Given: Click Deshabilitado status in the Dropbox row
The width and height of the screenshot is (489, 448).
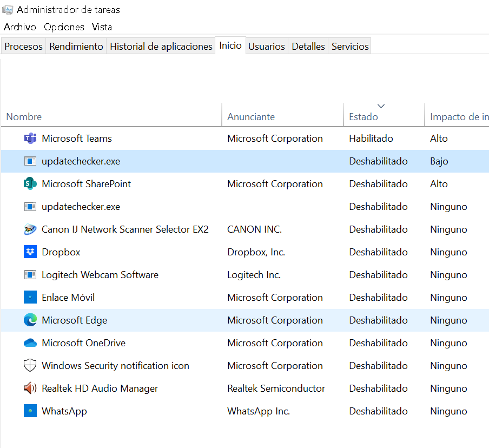Looking at the screenshot, I should [x=378, y=252].
